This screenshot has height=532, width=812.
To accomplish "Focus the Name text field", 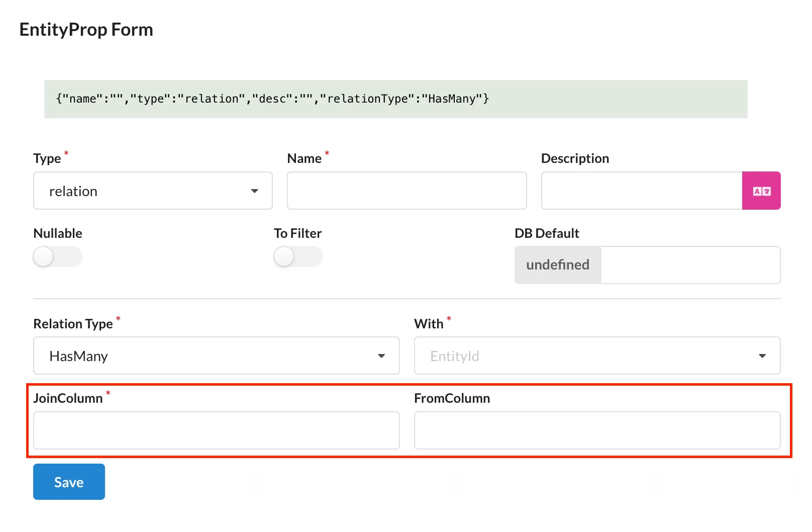I will pos(407,191).
